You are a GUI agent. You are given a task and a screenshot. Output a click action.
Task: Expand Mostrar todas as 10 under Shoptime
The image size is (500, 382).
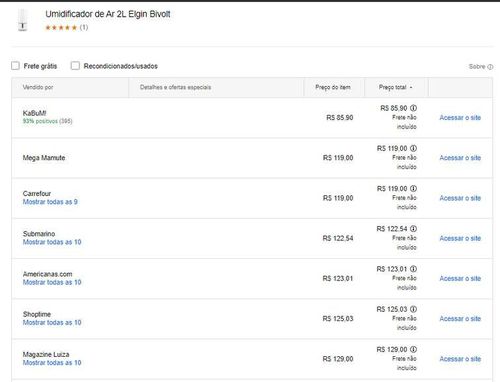coord(52,323)
